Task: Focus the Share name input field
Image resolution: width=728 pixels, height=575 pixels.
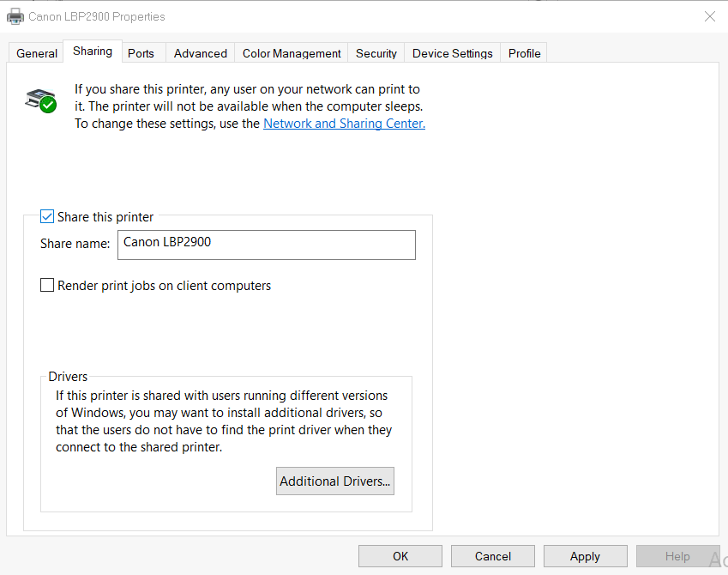Action: [267, 245]
